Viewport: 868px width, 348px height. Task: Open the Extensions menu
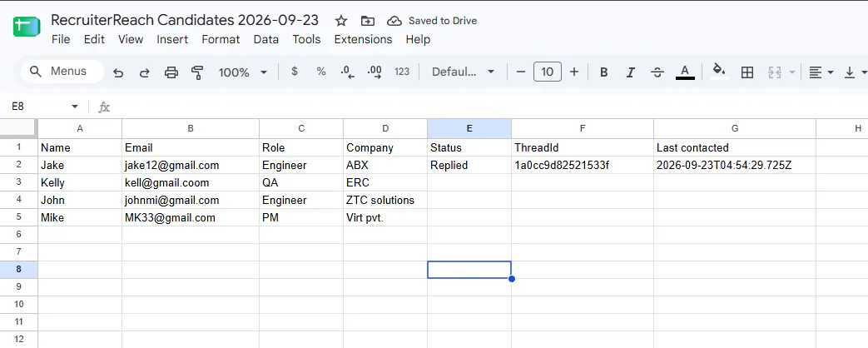[x=363, y=39]
